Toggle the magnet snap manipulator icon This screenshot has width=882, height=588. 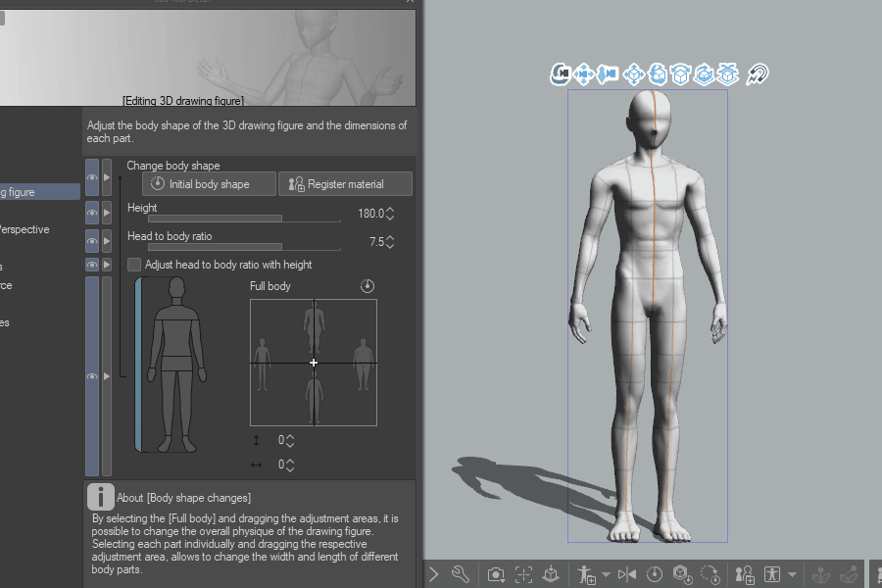pyautogui.click(x=758, y=74)
